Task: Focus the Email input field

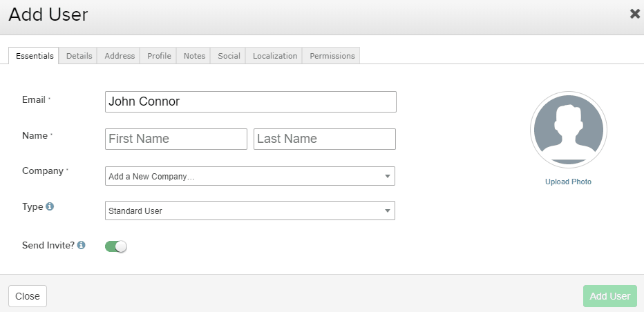Action: [x=251, y=101]
